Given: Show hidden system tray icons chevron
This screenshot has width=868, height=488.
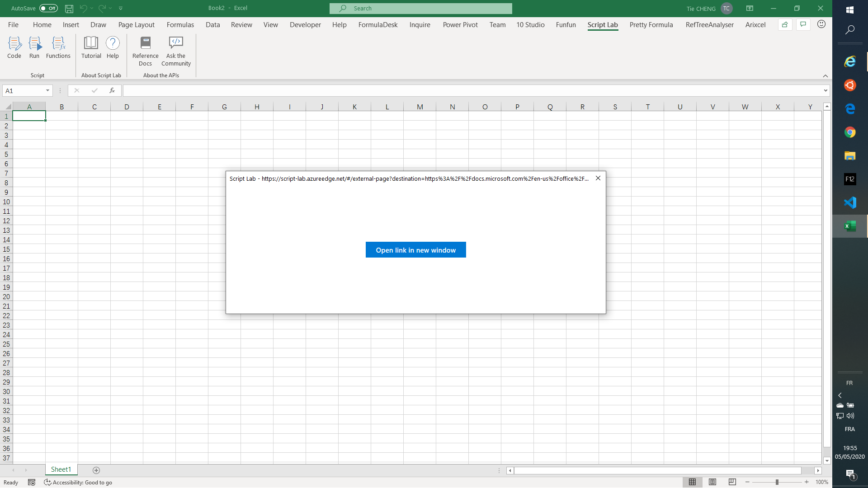Looking at the screenshot, I should coord(840,395).
